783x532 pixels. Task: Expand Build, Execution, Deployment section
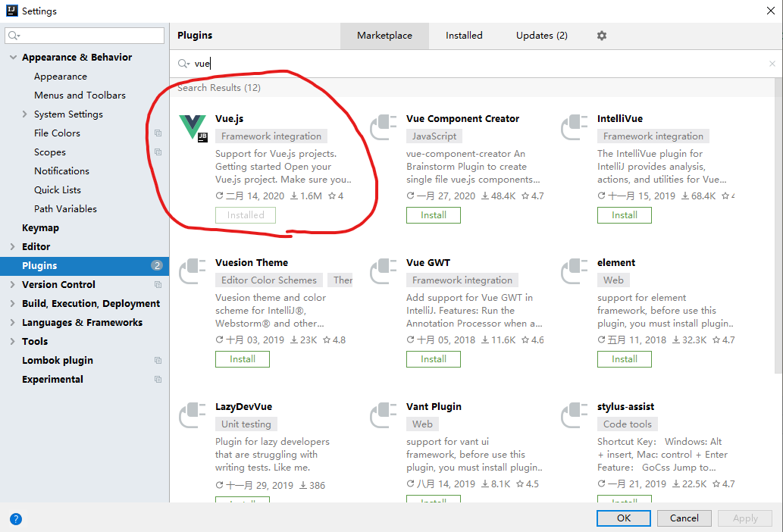coord(12,303)
